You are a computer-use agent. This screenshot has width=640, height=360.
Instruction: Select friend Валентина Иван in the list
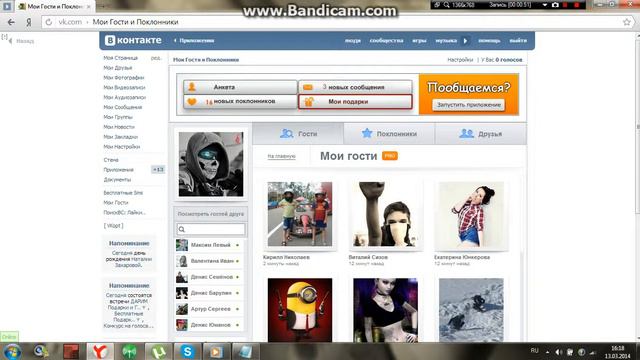click(209, 261)
